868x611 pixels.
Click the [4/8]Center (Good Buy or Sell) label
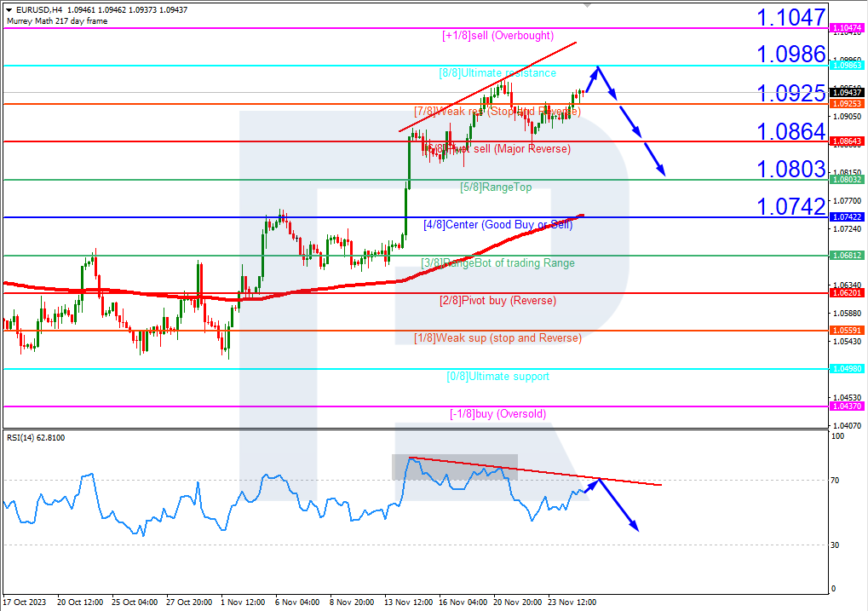coord(498,225)
